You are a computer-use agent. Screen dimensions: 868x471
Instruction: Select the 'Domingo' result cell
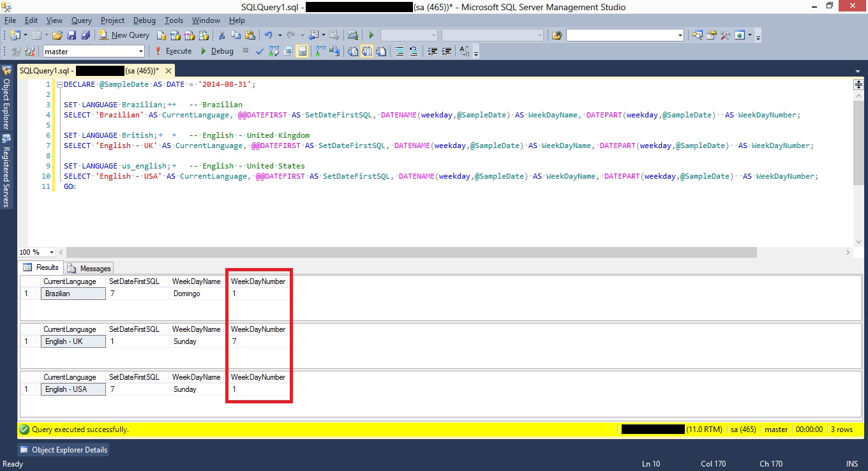pos(197,294)
